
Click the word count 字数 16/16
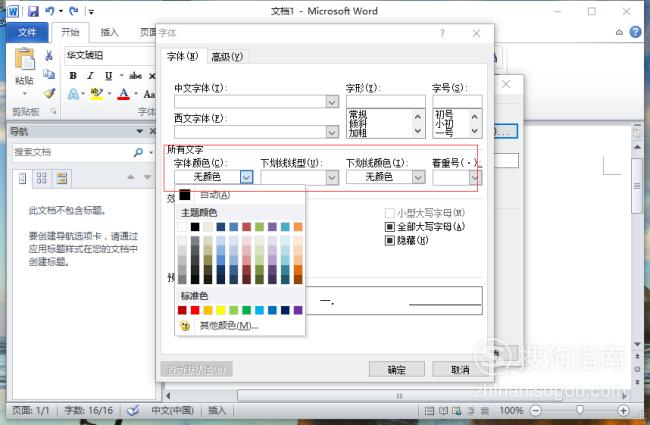(88, 410)
